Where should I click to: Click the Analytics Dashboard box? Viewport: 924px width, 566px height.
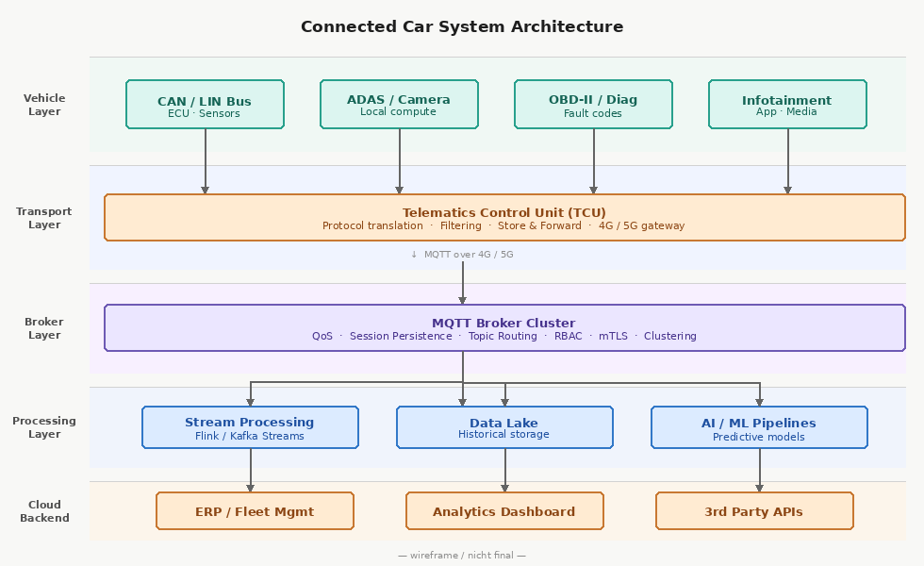point(504,511)
